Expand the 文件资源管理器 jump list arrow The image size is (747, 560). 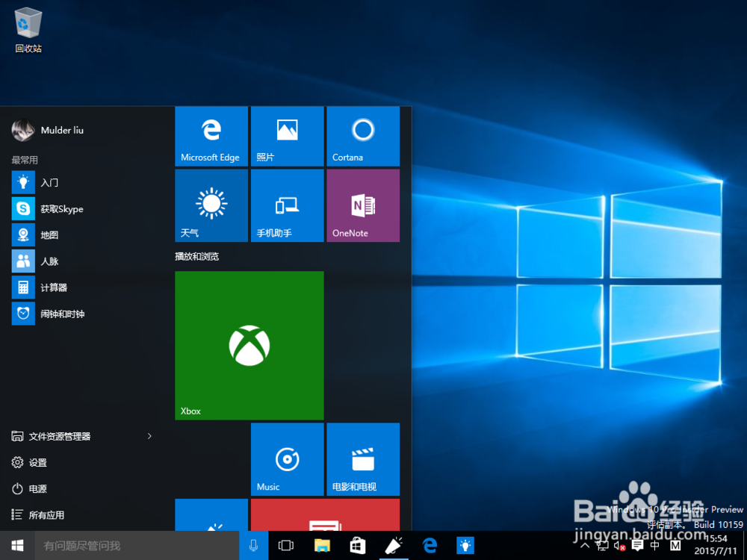click(149, 436)
